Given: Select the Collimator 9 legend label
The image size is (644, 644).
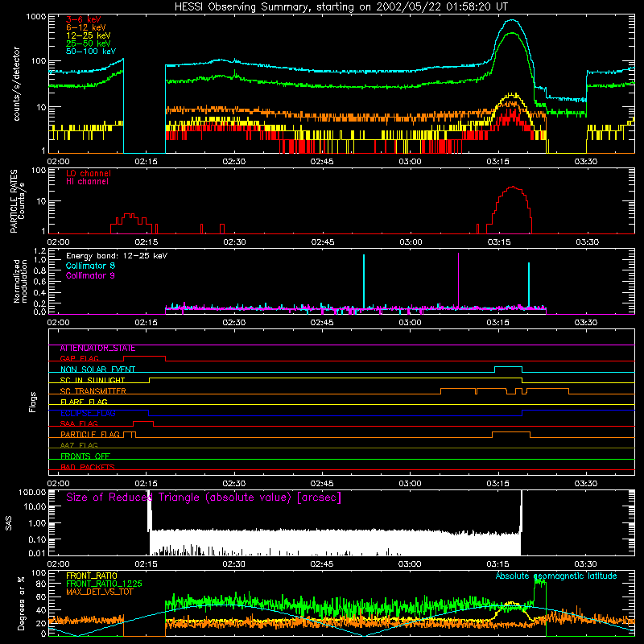Looking at the screenshot, I should point(90,275).
